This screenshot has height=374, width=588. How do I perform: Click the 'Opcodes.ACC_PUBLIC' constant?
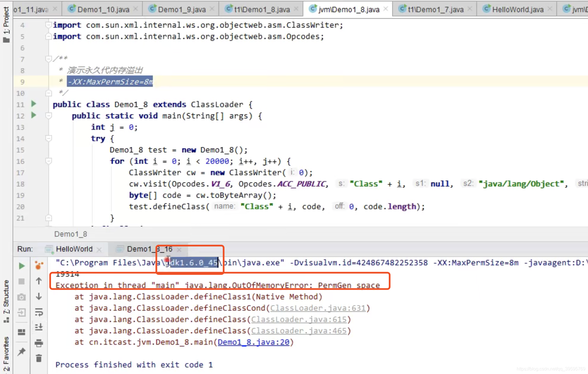[x=282, y=184]
